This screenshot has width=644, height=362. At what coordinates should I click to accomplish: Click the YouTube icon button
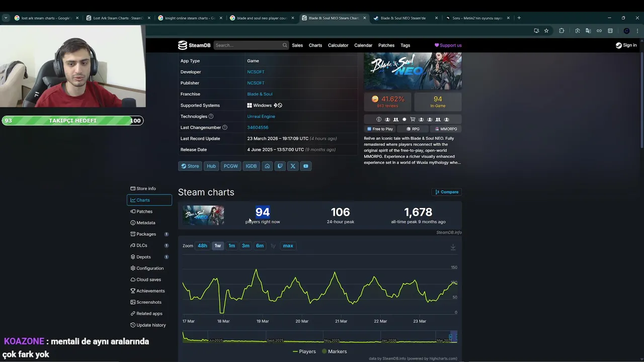305,166
